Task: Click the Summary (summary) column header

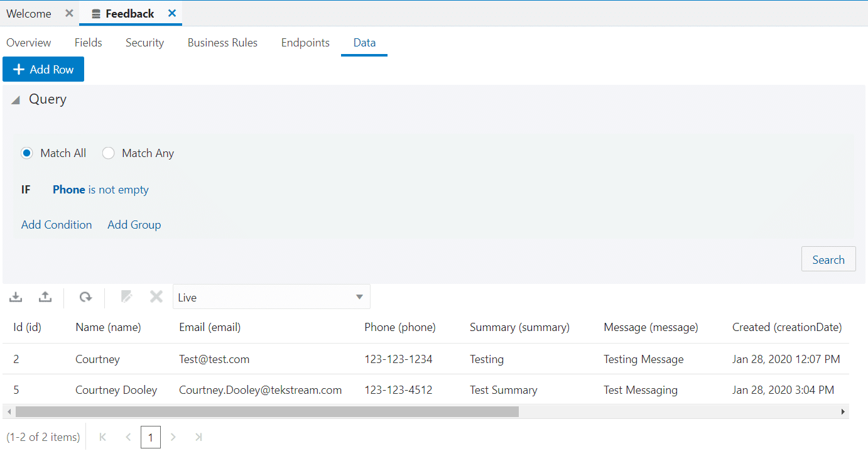Action: coord(519,327)
